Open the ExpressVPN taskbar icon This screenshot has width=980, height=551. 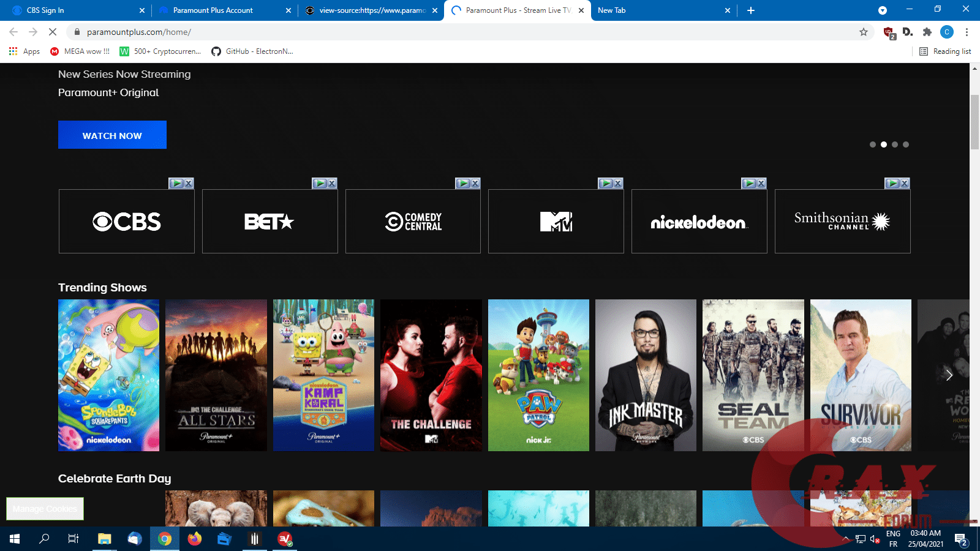pos(285,539)
